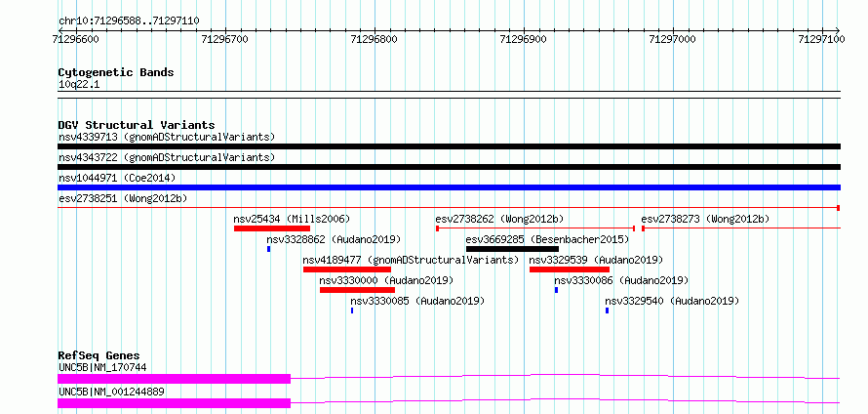Select the red nsv3329539 variant bar
Viewport: 868px width, 414px height.
tap(570, 269)
